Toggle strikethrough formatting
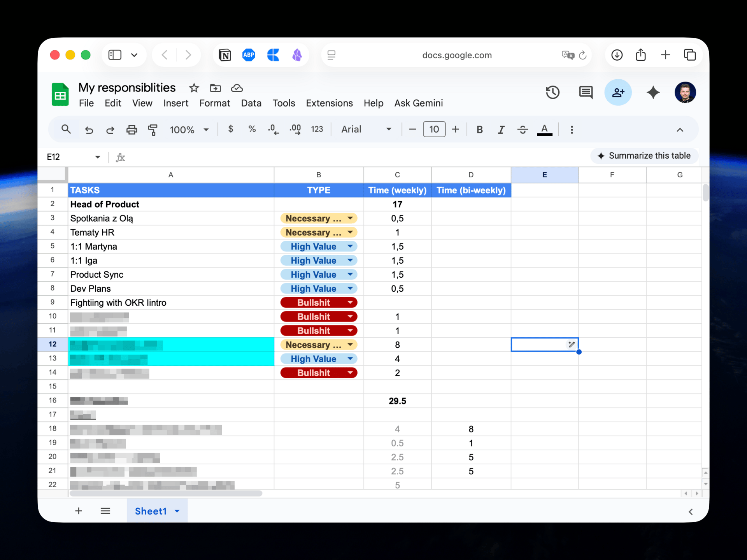747x560 pixels. pyautogui.click(x=523, y=129)
